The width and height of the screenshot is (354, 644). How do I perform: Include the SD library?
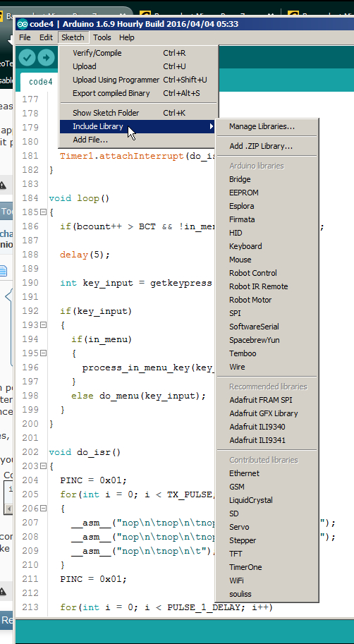[267, 514]
